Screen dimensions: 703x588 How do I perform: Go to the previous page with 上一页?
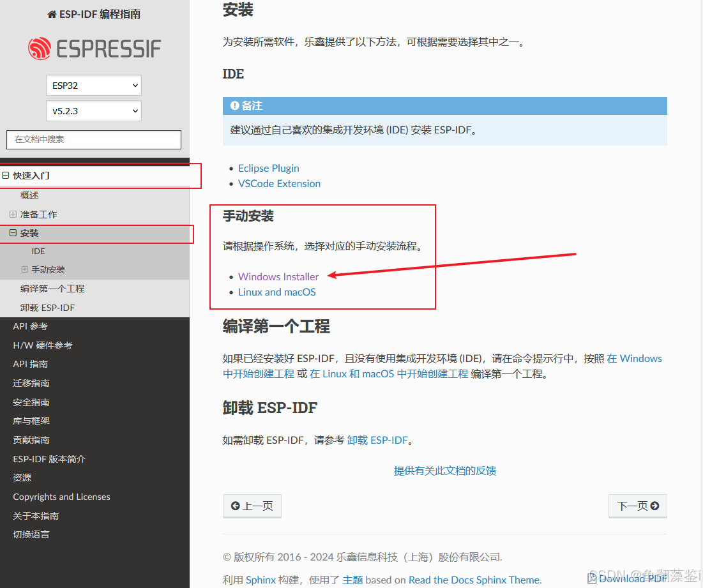(252, 506)
